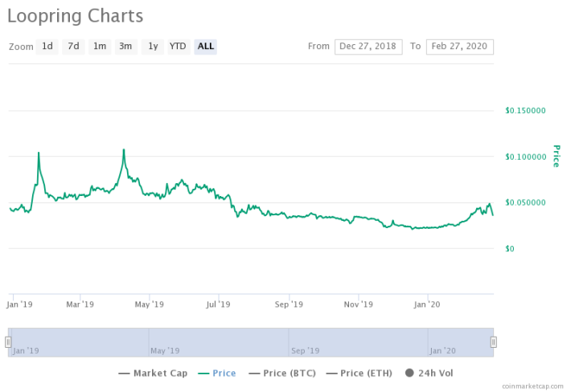Click the $0.050000 axis label

click(x=525, y=202)
